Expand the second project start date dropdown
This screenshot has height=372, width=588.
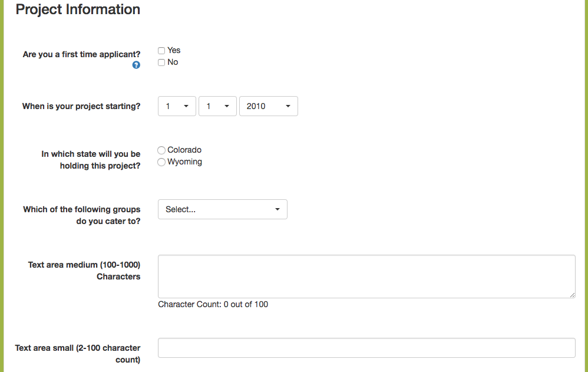pyautogui.click(x=217, y=106)
